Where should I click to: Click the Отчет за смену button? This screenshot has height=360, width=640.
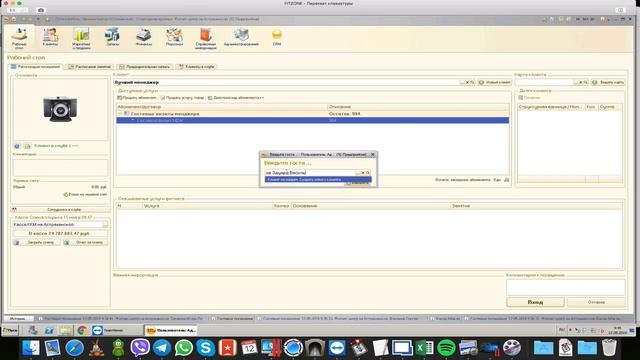[x=85, y=242]
